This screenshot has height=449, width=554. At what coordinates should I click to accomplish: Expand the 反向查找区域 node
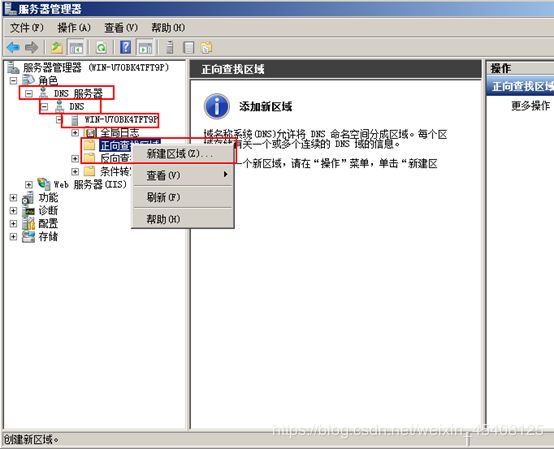point(75,159)
